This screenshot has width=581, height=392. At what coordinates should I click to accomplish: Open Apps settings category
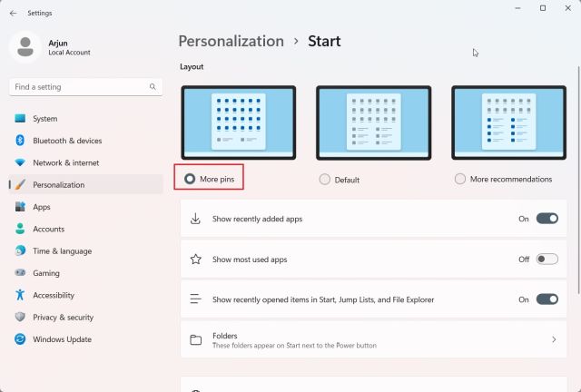(x=86, y=206)
